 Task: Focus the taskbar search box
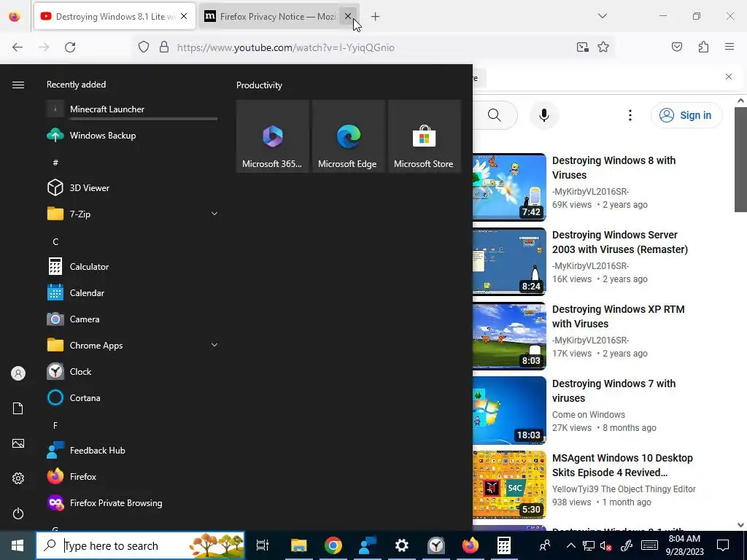140,545
